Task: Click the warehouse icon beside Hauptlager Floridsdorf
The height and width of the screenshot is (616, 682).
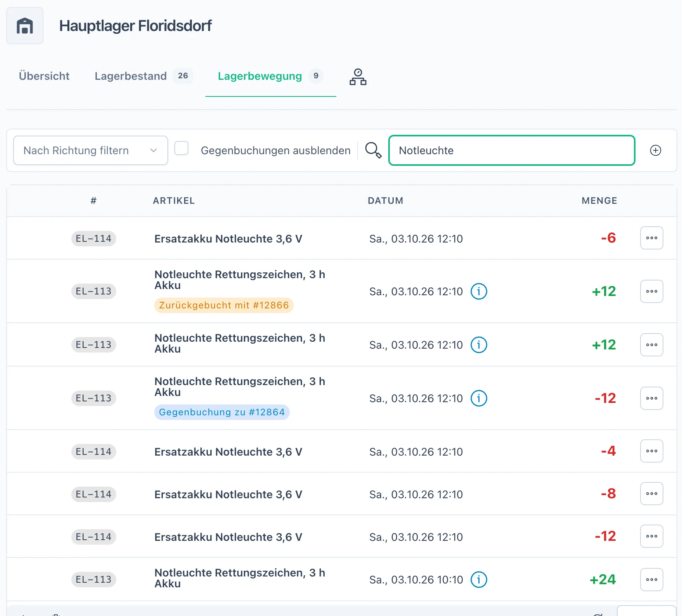Action: pos(25,26)
